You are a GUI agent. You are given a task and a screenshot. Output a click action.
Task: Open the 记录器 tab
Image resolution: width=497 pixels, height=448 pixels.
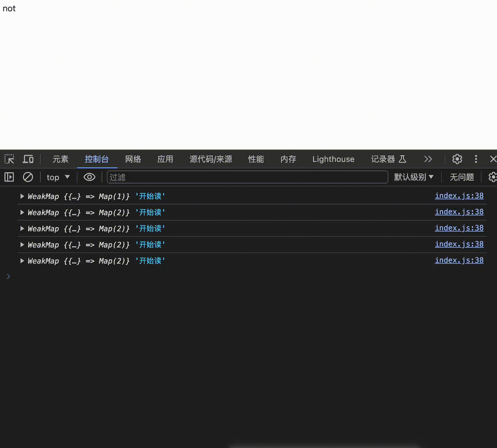click(x=383, y=159)
